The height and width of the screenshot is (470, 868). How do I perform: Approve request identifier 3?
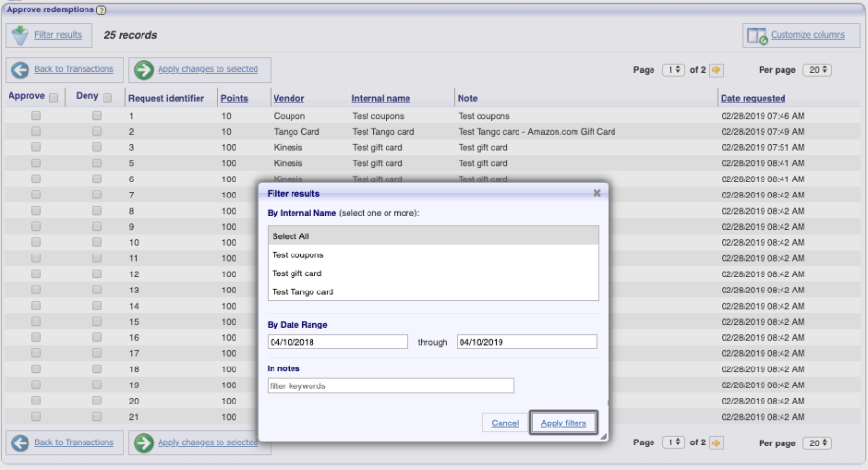click(x=36, y=147)
